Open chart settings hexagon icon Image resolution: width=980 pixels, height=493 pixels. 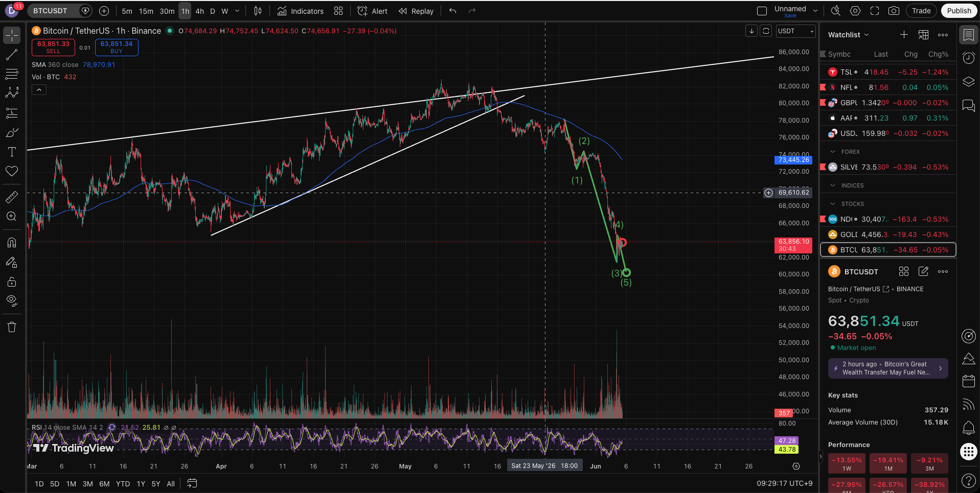(x=855, y=11)
